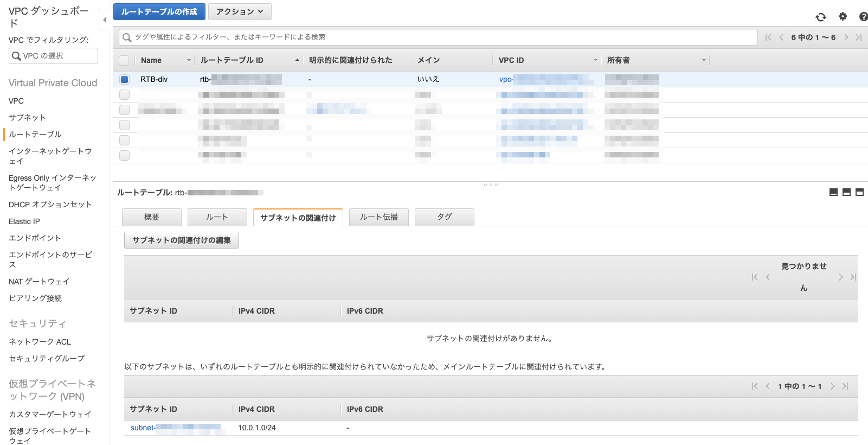Viewport: 868px width, 445px height.
Task: Check the fourth route table row checkbox
Action: (x=124, y=125)
